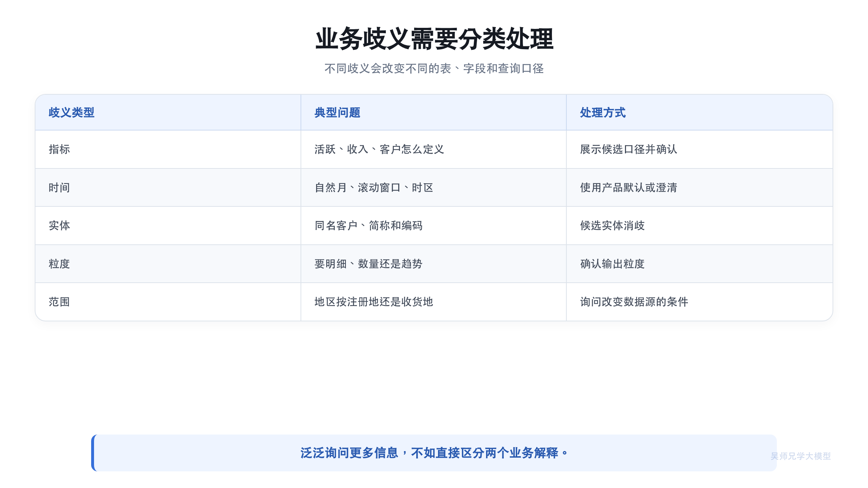Select the 歧义类型 column header
Image resolution: width=868 pixels, height=488 pixels.
(168, 112)
